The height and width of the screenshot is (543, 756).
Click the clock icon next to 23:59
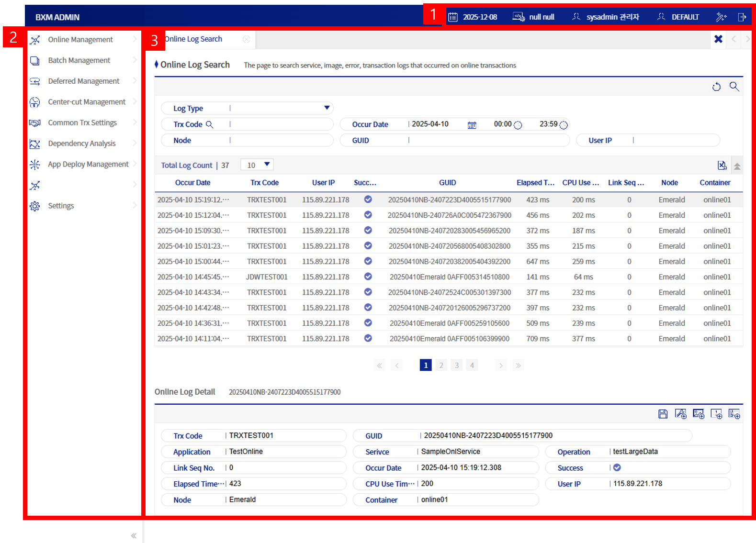(564, 125)
